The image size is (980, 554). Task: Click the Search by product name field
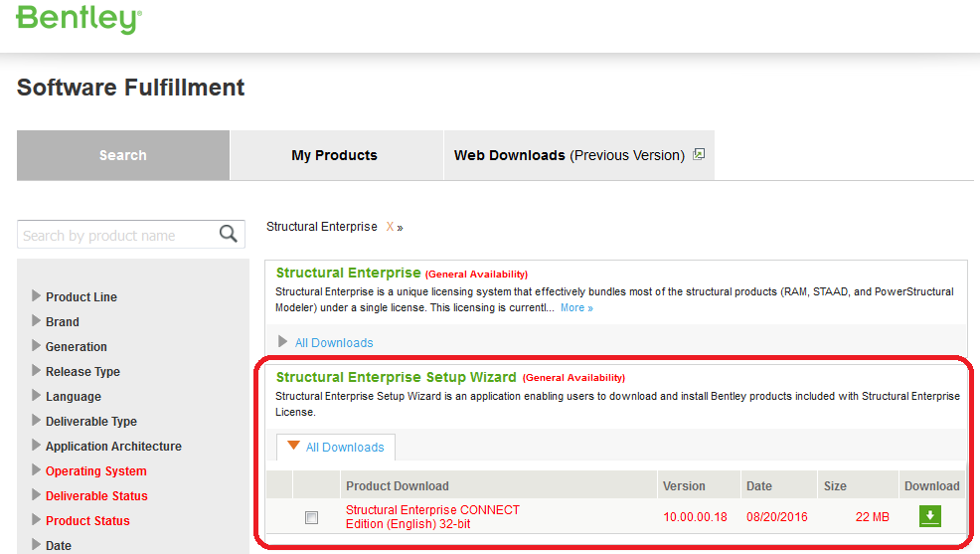click(x=117, y=235)
